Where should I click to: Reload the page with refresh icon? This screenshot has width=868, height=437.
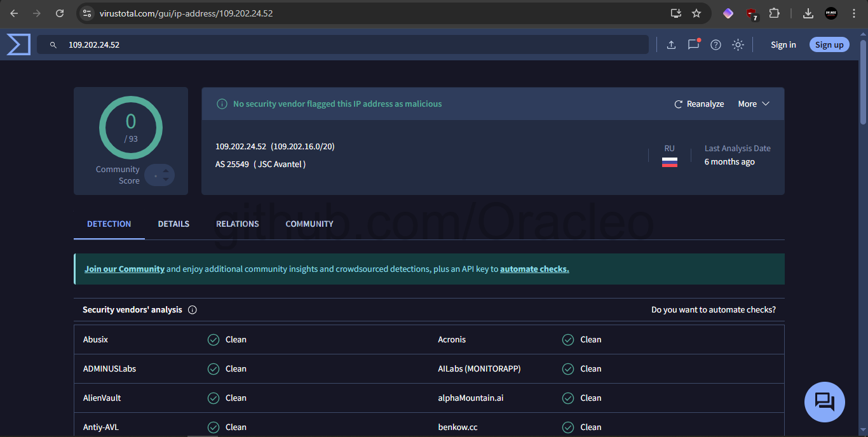[60, 13]
